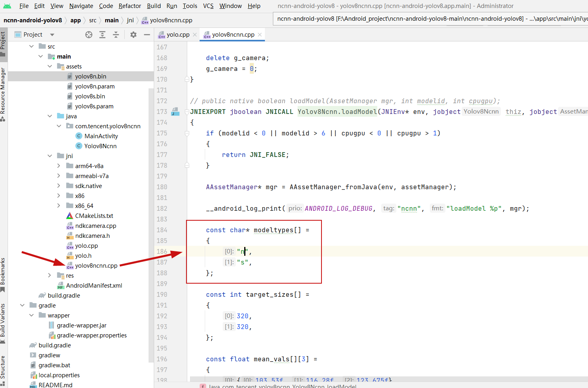Viewport: 588px width, 388px height.
Task: Collapse the main folder
Action: point(41,56)
